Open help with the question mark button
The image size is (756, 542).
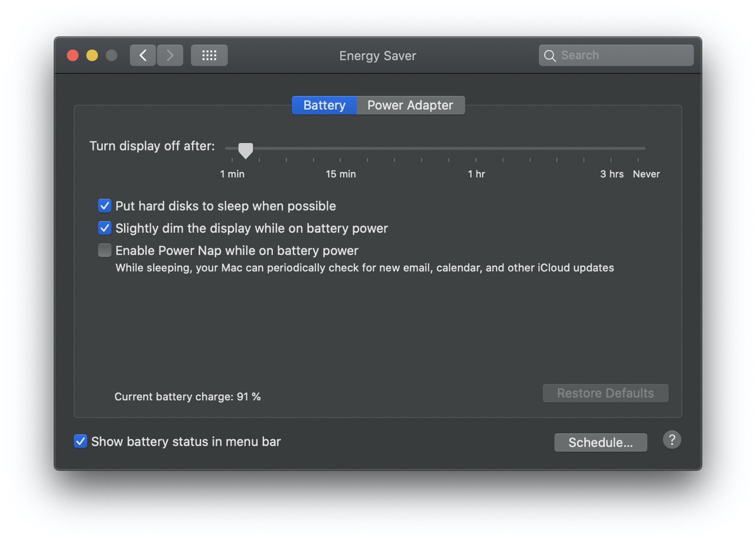[x=672, y=440]
